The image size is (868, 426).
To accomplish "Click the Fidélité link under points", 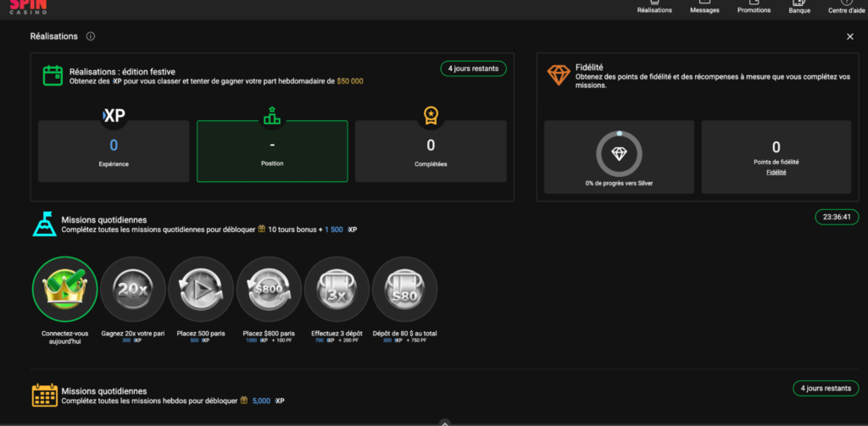I will [776, 172].
